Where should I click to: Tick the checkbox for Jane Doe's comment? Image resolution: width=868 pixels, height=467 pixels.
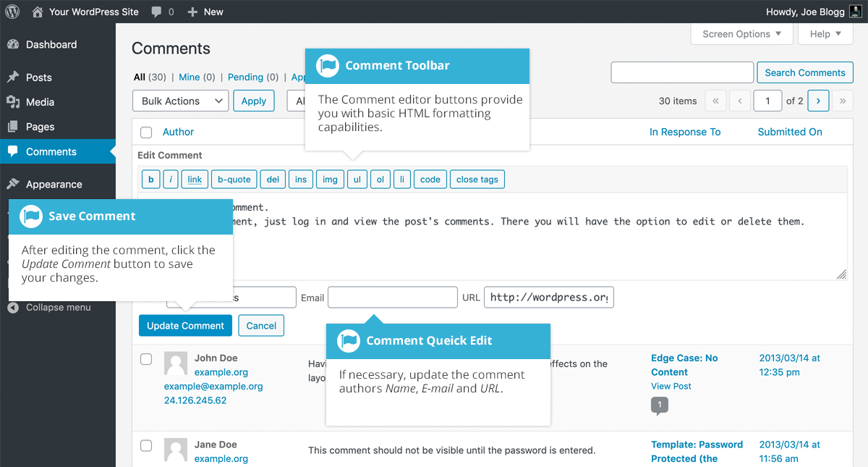(146, 446)
